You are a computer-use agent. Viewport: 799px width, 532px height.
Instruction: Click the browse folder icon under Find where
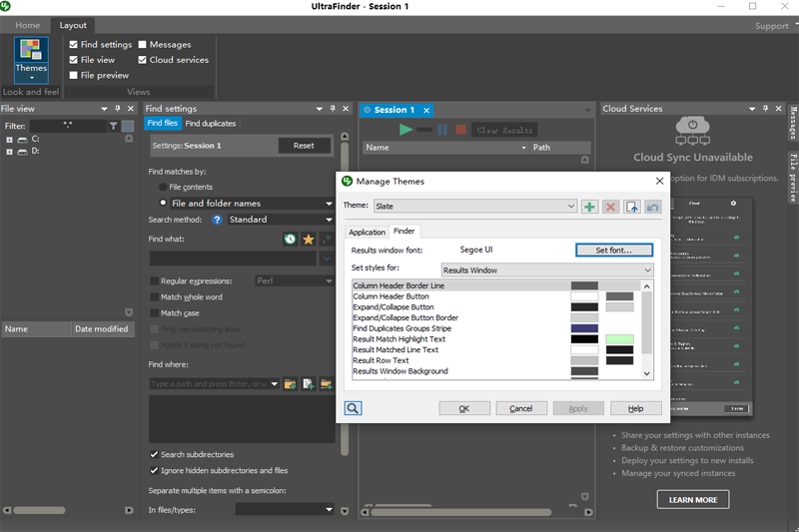click(290, 384)
